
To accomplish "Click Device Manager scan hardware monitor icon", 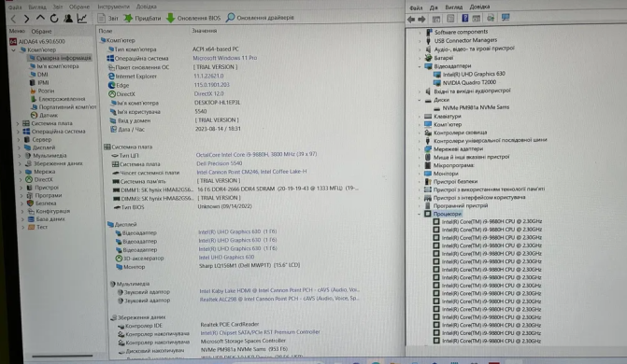I will click(x=506, y=18).
